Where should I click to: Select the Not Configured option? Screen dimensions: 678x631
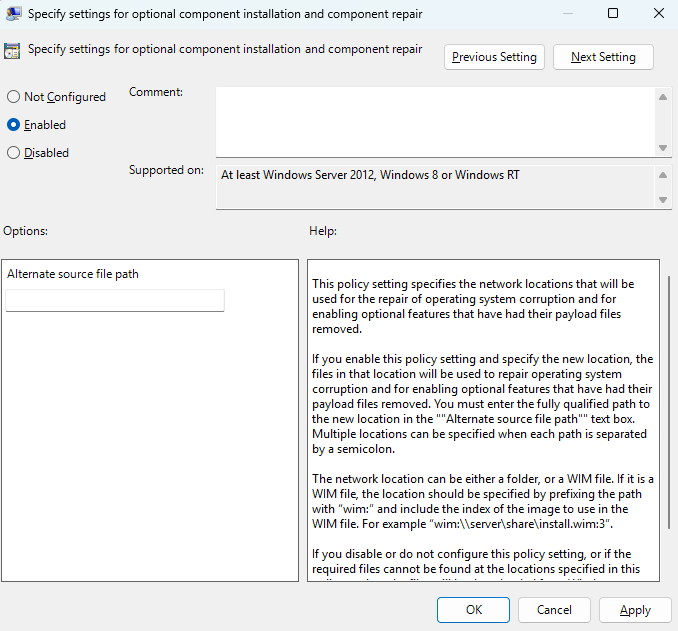pyautogui.click(x=14, y=97)
